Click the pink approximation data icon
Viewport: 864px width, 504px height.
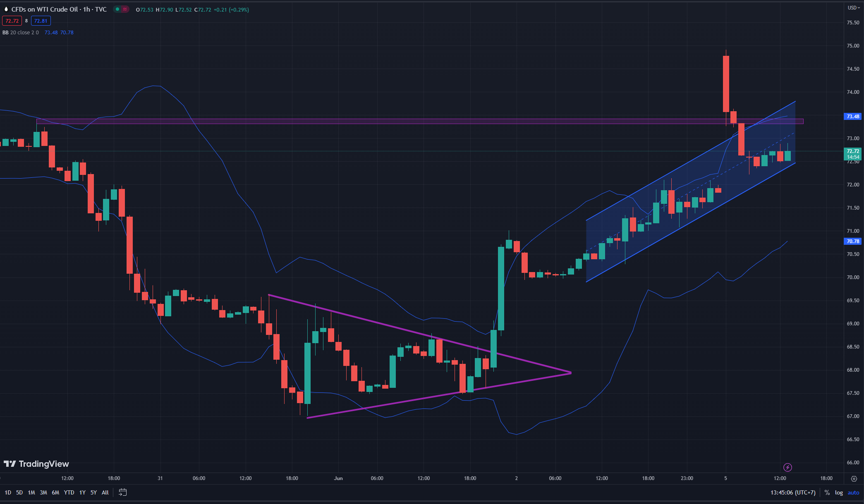125,9
